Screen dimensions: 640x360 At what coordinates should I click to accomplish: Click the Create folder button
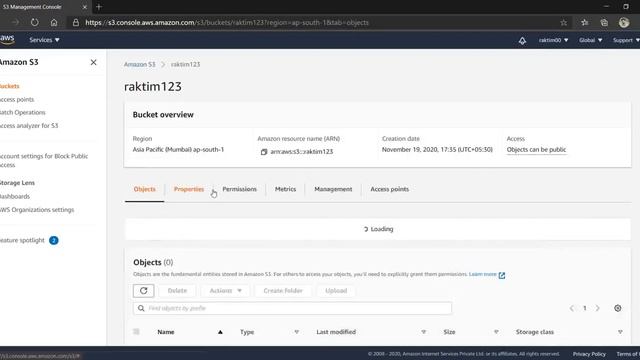[283, 291]
